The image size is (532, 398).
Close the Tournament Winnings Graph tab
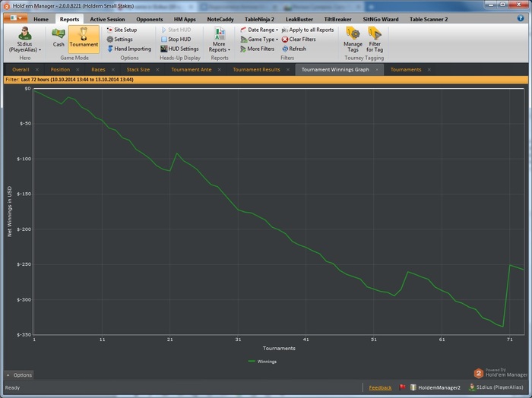coord(377,70)
